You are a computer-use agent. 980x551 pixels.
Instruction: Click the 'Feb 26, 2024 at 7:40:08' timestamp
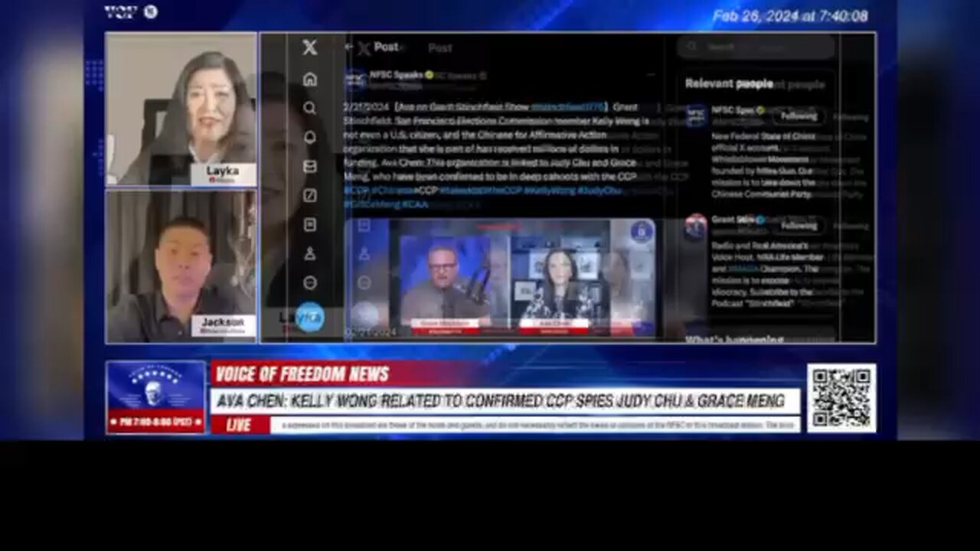(790, 16)
